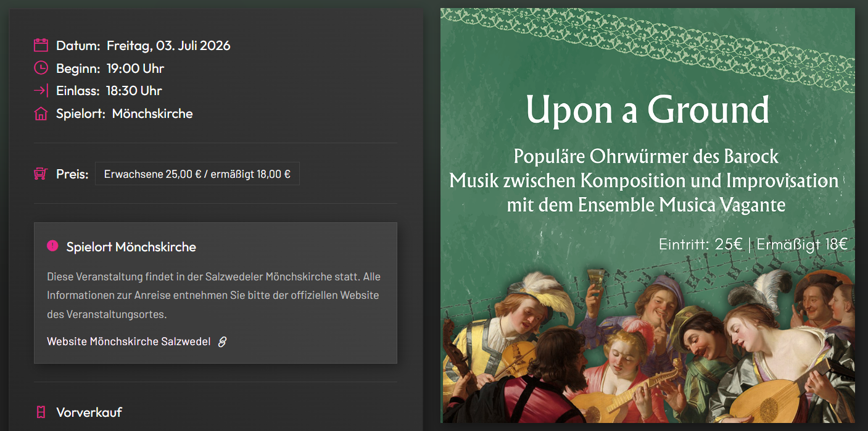The width and height of the screenshot is (868, 431).
Task: Click the house icon beside Spielort
Action: tap(41, 114)
